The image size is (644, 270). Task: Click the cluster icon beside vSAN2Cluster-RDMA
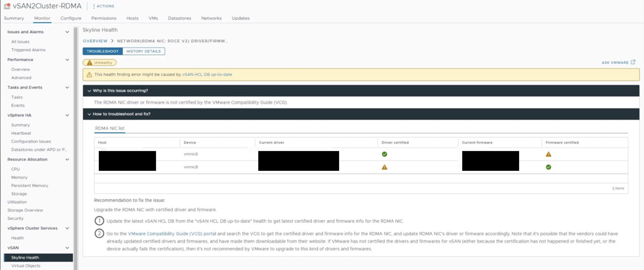(7, 6)
